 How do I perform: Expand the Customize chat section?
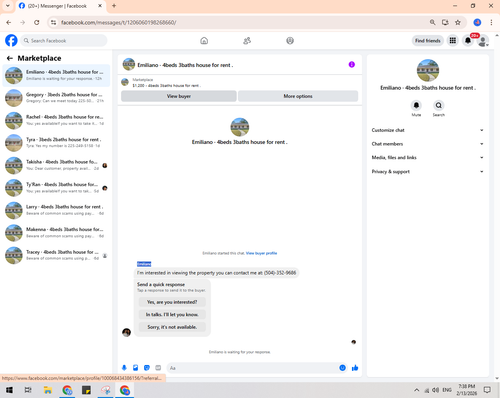tap(428, 130)
